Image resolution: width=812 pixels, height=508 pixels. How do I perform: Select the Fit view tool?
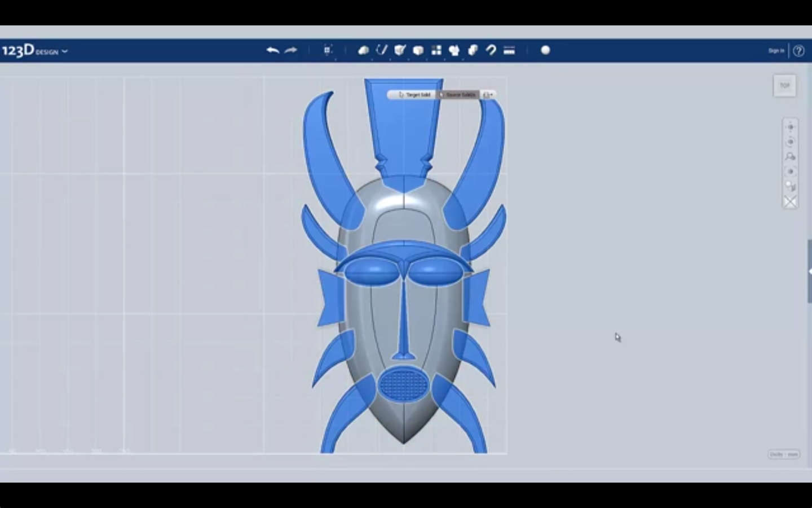pyautogui.click(x=790, y=172)
